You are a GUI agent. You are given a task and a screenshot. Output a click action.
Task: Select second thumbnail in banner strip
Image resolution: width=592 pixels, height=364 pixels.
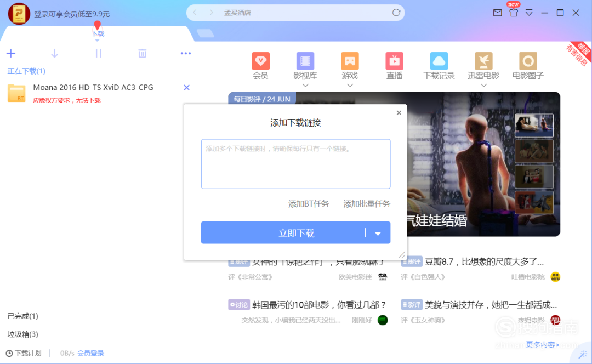pyautogui.click(x=534, y=151)
